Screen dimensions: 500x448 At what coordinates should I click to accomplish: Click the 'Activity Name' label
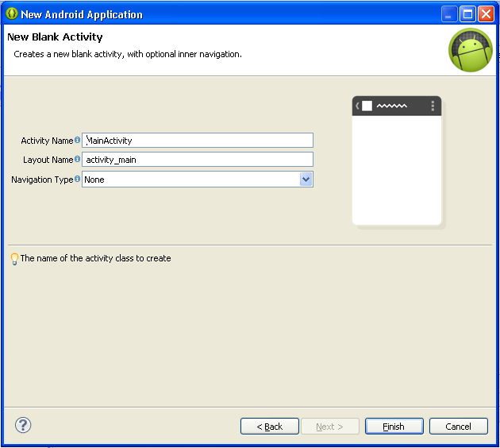(47, 141)
